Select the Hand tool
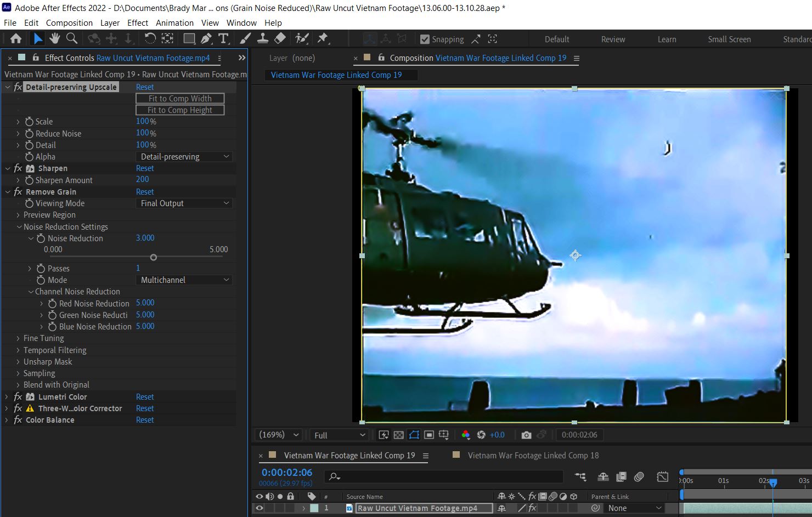Screen dimensions: 812x517 click(54, 38)
